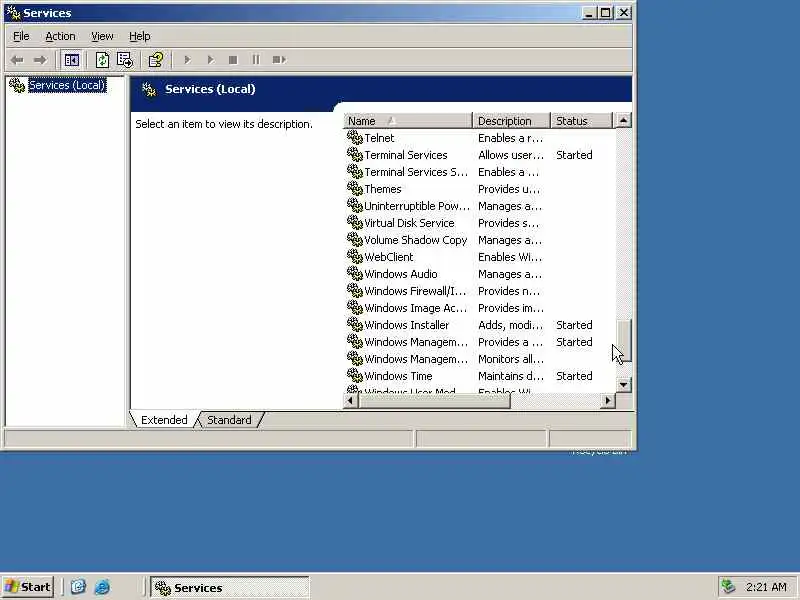Open the File menu
The height and width of the screenshot is (600, 800).
pyautogui.click(x=21, y=36)
